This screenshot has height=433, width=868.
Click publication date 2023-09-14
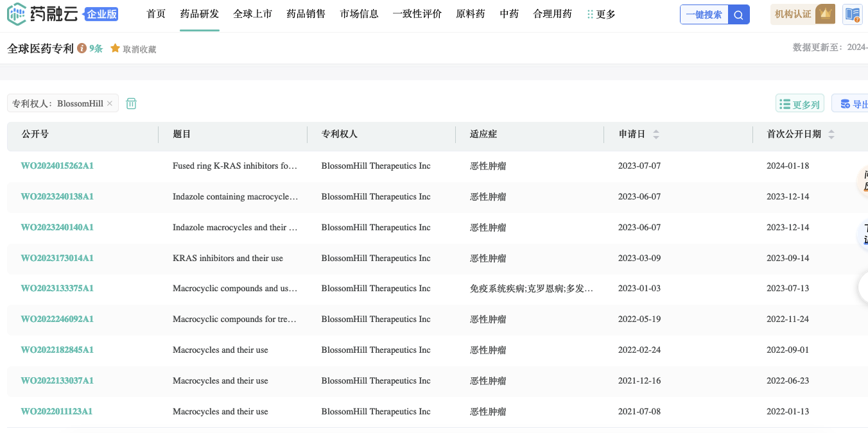pyautogui.click(x=788, y=258)
